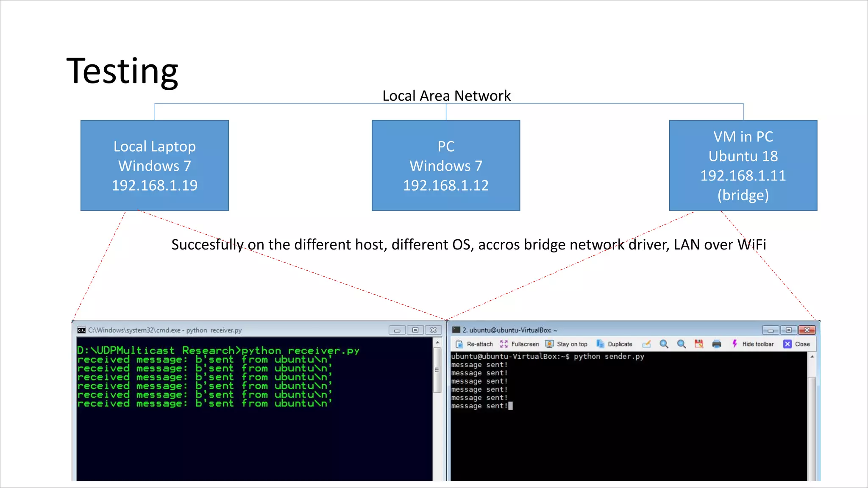Click the red floppy save icon
The image size is (868, 488).
click(x=699, y=344)
